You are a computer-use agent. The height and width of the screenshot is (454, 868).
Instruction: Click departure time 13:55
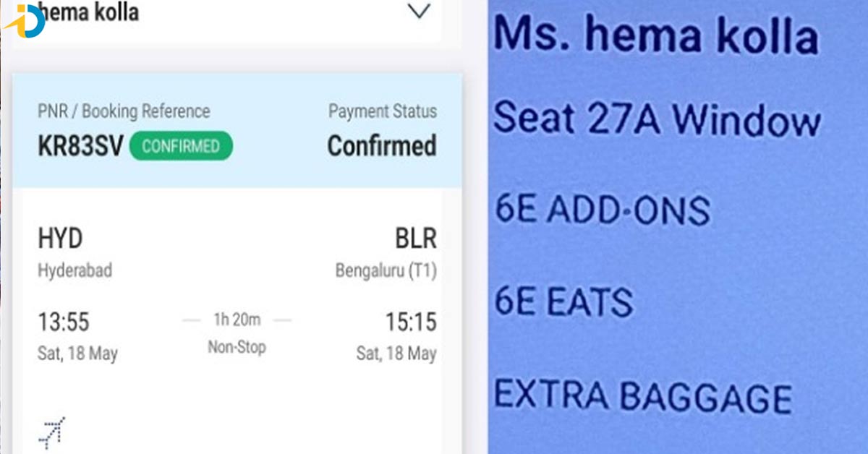click(64, 322)
